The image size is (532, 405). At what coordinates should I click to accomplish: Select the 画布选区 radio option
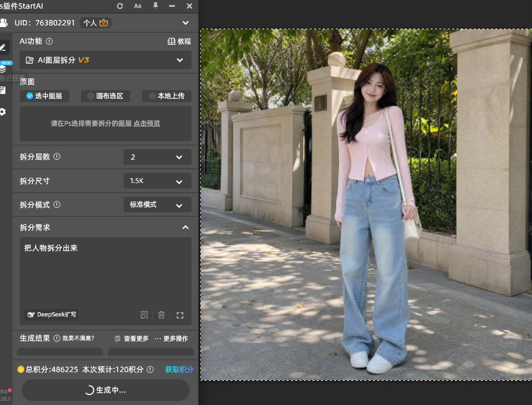tap(106, 96)
